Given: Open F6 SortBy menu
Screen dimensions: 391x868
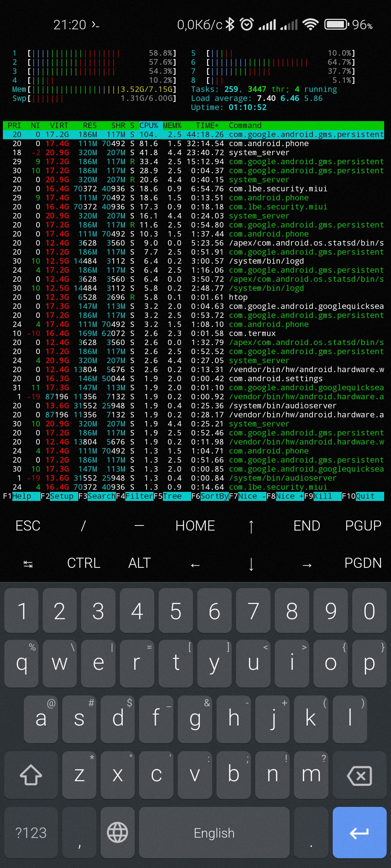Looking at the screenshot, I should [x=210, y=496].
